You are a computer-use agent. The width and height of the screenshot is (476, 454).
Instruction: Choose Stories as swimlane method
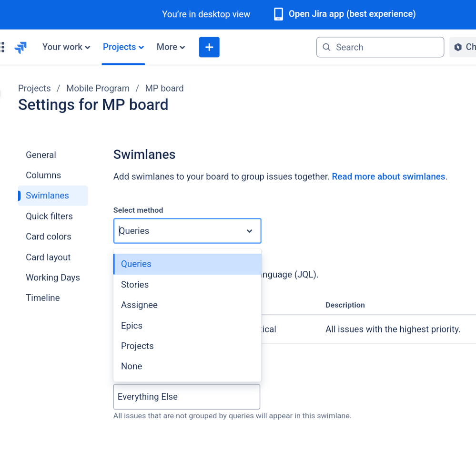pyautogui.click(x=187, y=284)
